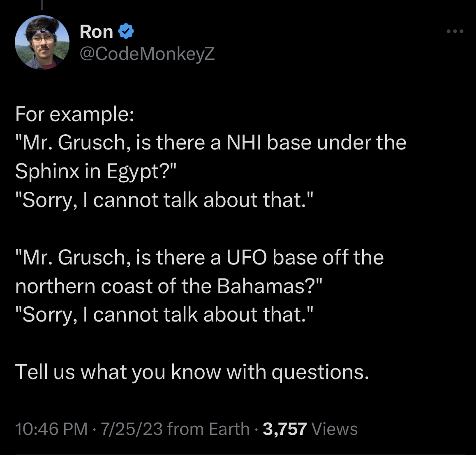Click the "from Earth" location label

tap(208, 429)
